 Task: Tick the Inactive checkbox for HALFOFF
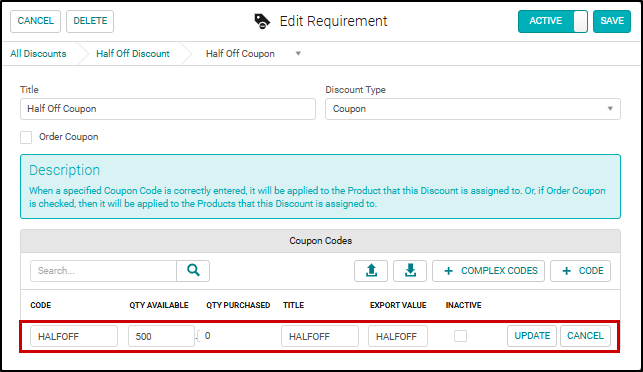coord(460,336)
